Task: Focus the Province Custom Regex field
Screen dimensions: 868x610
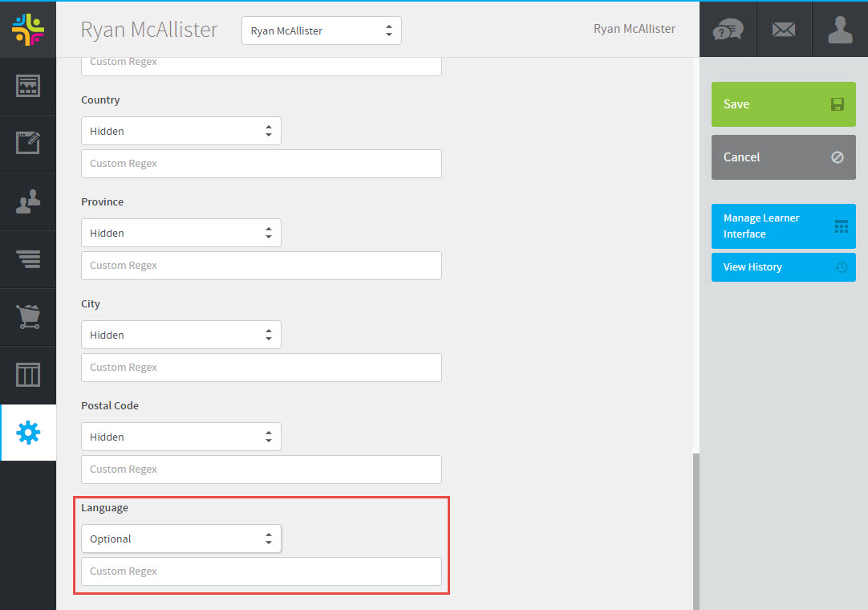Action: (x=262, y=266)
